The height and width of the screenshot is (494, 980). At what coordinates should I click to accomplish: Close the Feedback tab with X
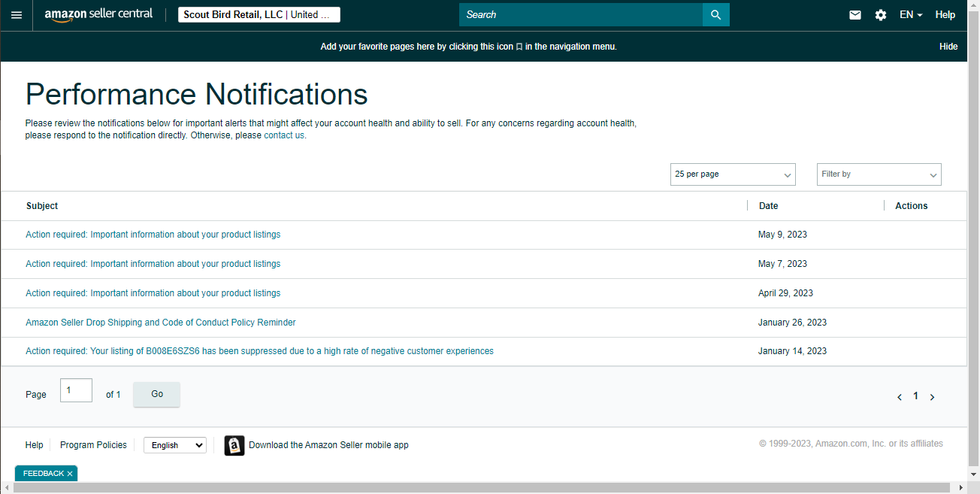click(70, 474)
